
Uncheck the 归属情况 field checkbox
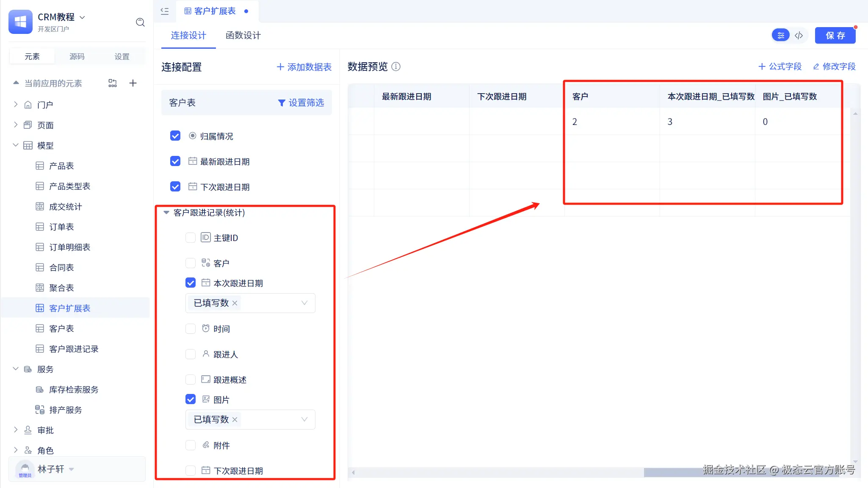175,136
